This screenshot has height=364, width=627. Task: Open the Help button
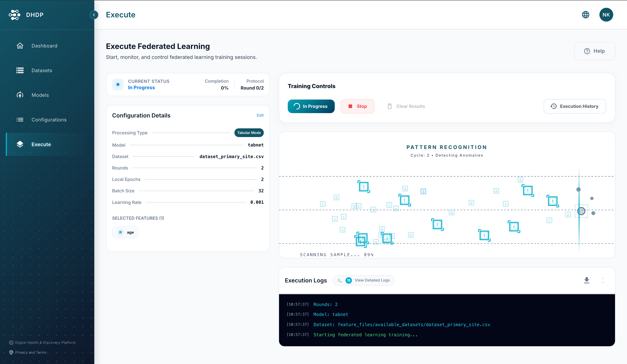tap(594, 51)
